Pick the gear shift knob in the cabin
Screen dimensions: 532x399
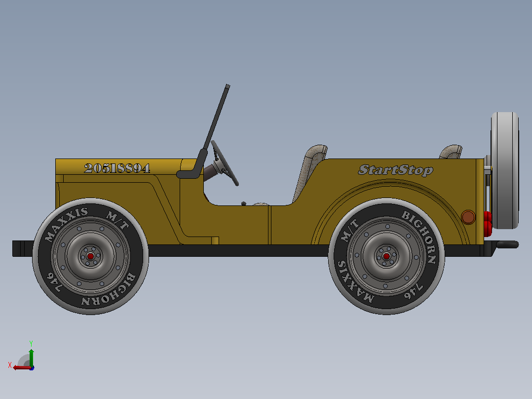(x=244, y=204)
